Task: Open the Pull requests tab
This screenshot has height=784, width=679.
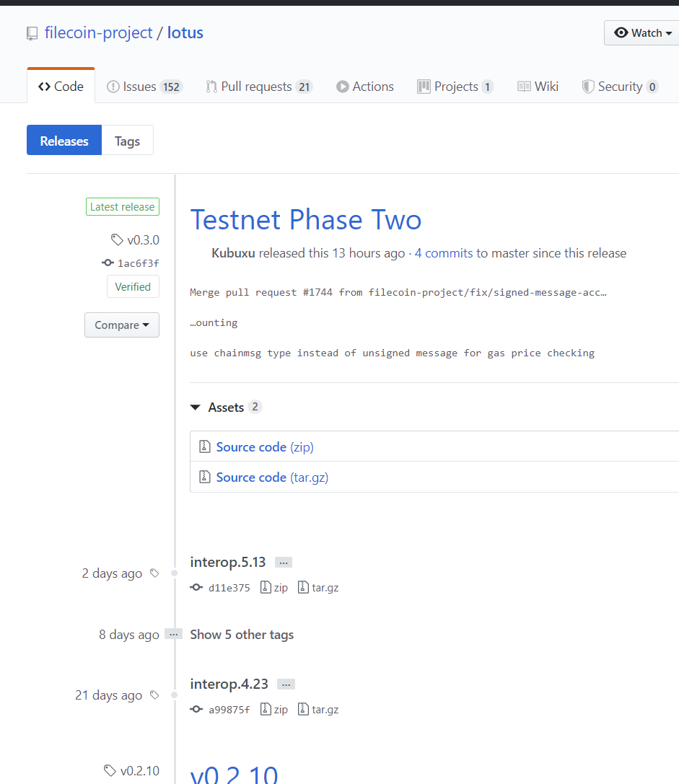Action: click(259, 87)
